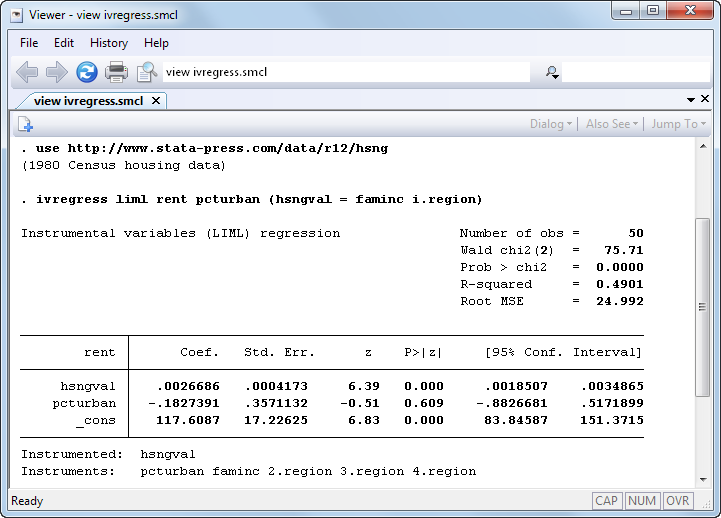Click the P>|z| column header
The height and width of the screenshot is (518, 721).
[x=423, y=353]
